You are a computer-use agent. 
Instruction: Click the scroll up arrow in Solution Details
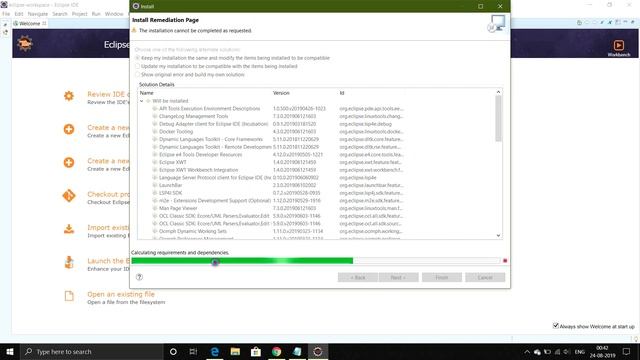(x=498, y=92)
